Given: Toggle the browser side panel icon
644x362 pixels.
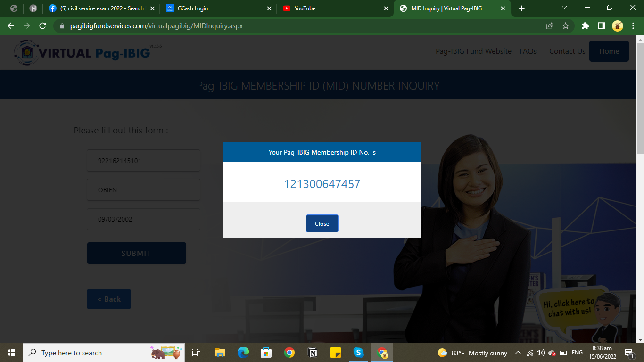Looking at the screenshot, I should point(601,26).
